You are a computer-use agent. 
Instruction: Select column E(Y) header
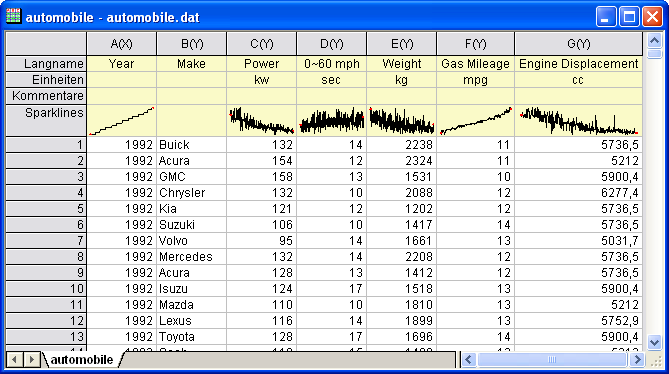coord(401,43)
